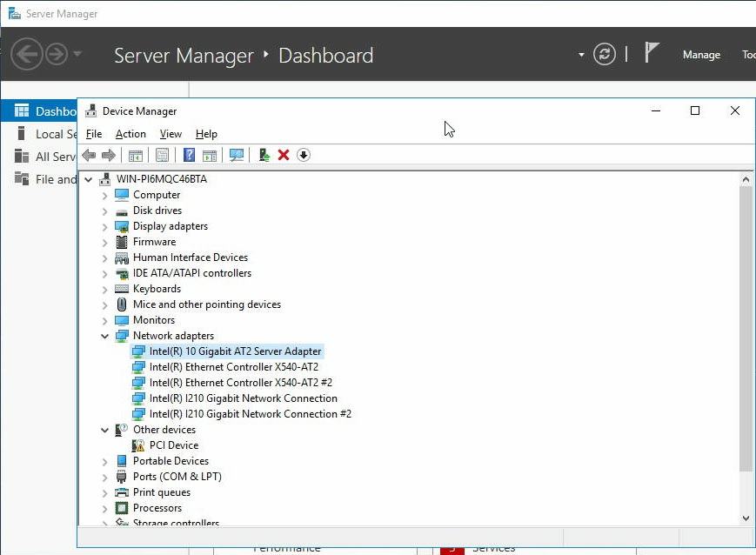
Task: Click the device tree vertical scrollbar thumb
Action: click(x=746, y=329)
